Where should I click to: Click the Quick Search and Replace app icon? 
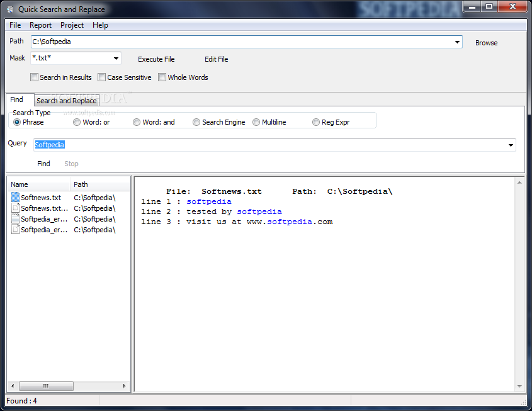tap(10, 9)
